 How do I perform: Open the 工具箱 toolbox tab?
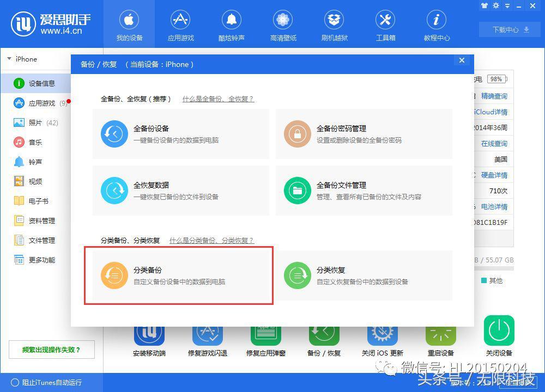tap(385, 26)
